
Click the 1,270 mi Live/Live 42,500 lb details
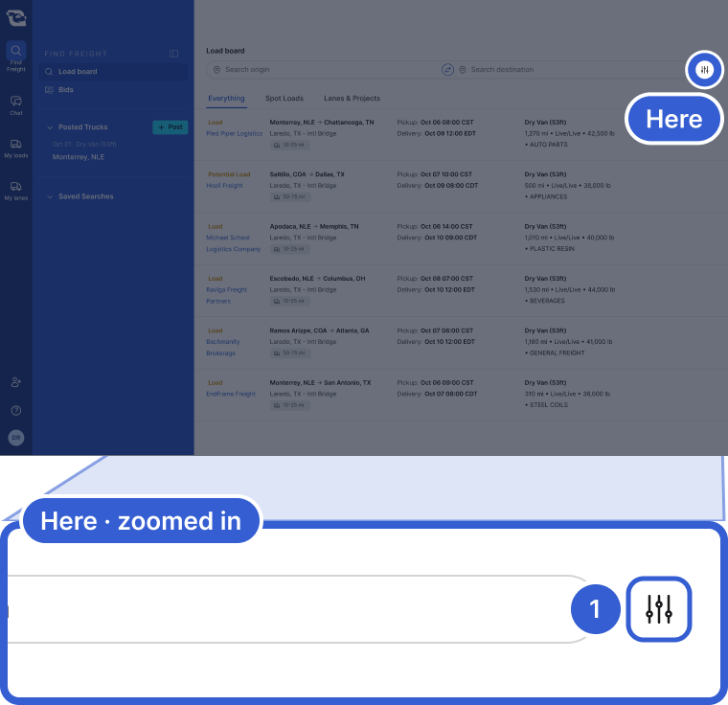point(569,134)
